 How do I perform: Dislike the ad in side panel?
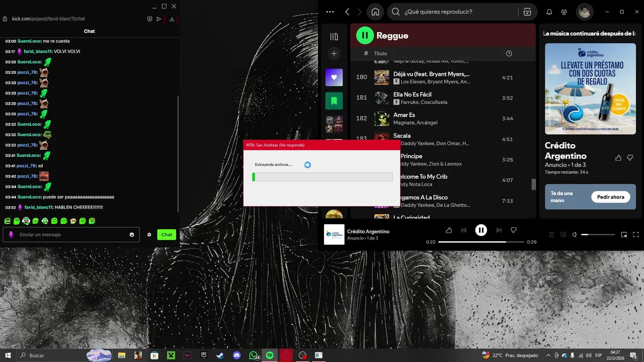click(x=630, y=158)
